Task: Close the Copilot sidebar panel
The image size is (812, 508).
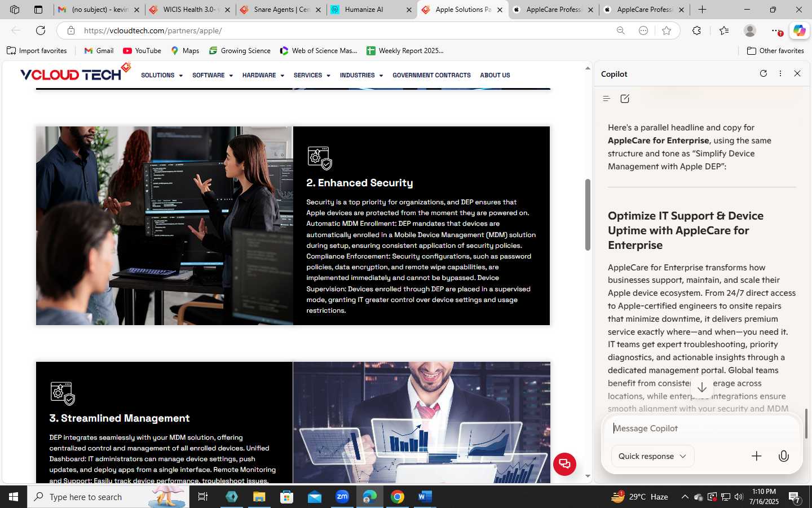Action: [797, 73]
